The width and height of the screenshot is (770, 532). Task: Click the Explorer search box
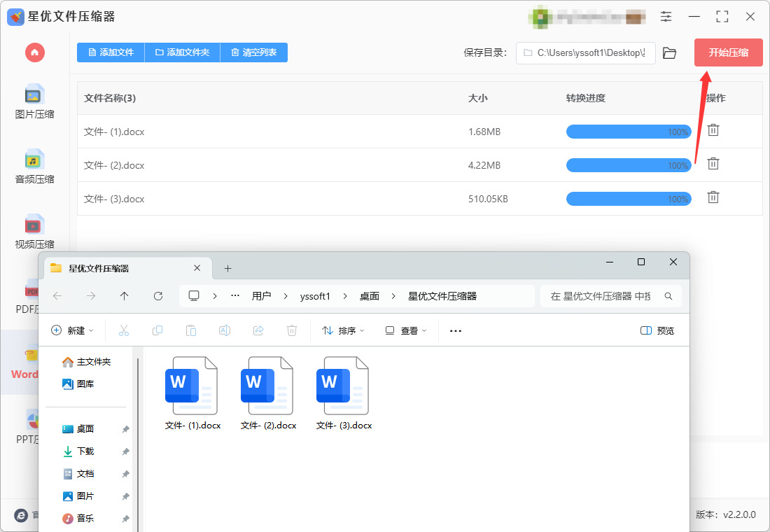(611, 296)
